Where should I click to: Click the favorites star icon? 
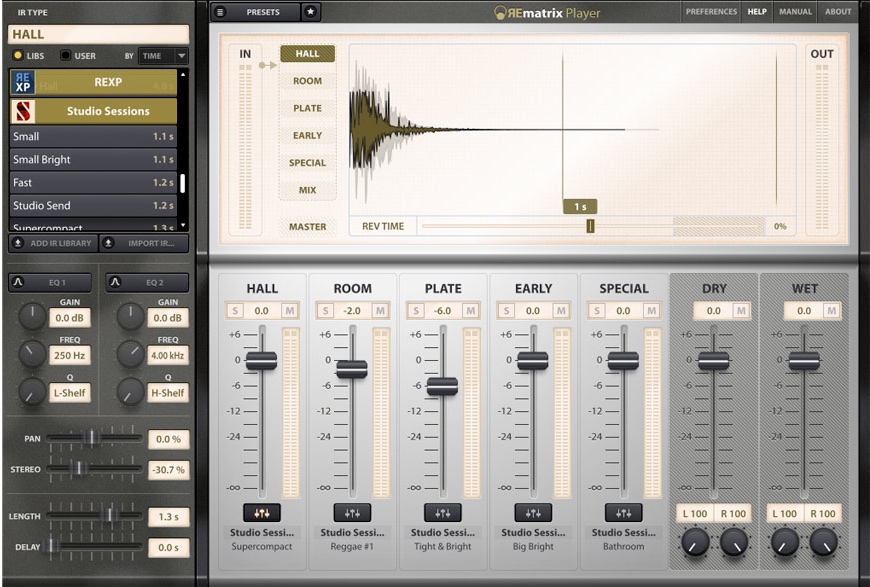click(311, 12)
